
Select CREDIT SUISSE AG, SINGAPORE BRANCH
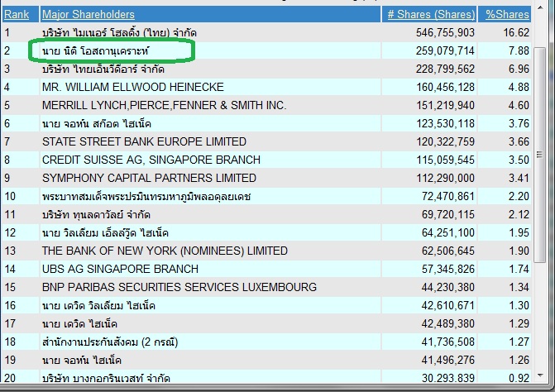(151, 160)
